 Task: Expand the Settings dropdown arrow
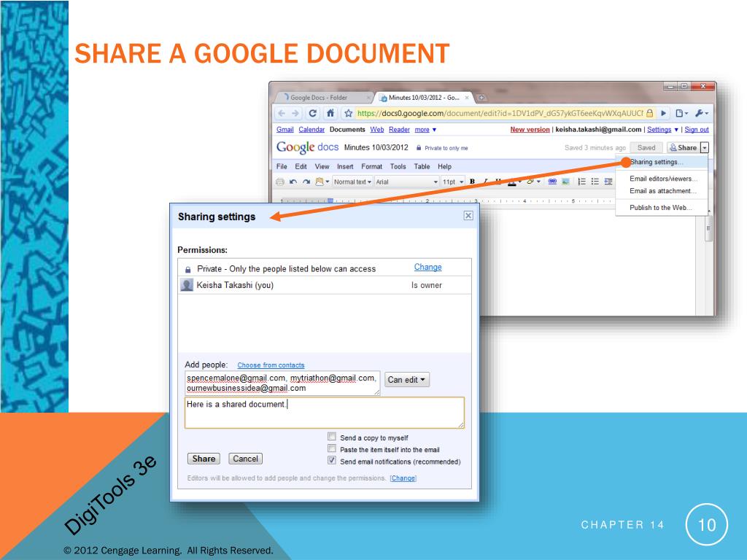click(676, 130)
